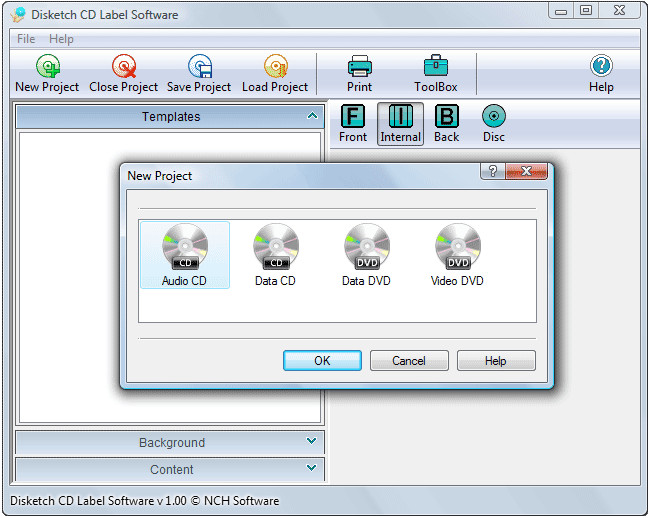Image resolution: width=649 pixels, height=518 pixels.
Task: Cancel the New Project dialog
Action: point(409,361)
